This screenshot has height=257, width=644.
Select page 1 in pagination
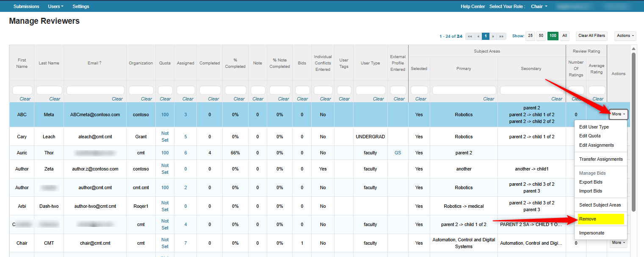pos(486,36)
